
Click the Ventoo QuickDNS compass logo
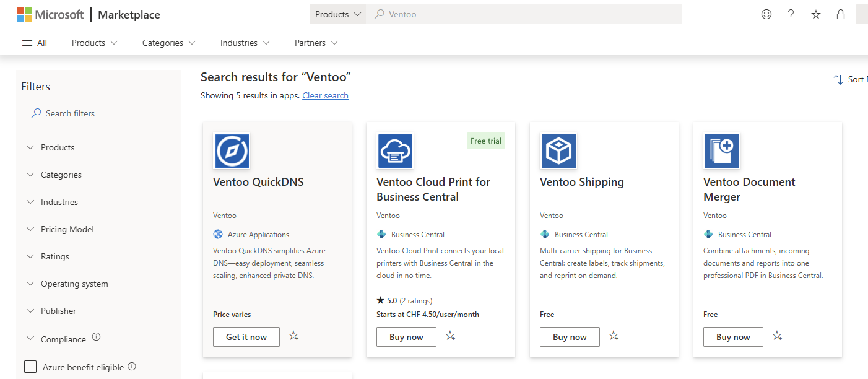232,151
